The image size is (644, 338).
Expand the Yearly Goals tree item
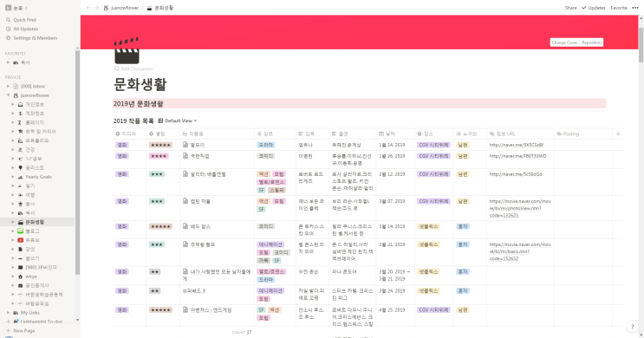[x=13, y=177]
